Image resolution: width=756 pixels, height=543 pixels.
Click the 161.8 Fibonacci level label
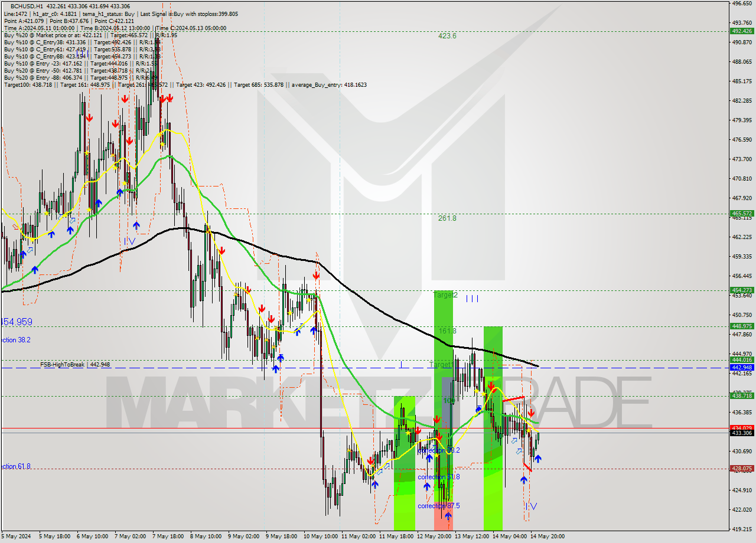447,331
